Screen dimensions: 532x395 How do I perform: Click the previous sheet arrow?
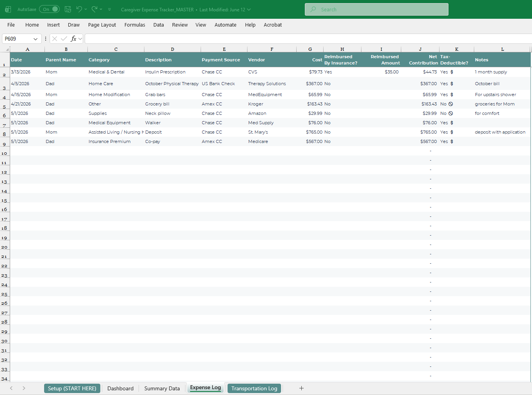click(x=11, y=388)
